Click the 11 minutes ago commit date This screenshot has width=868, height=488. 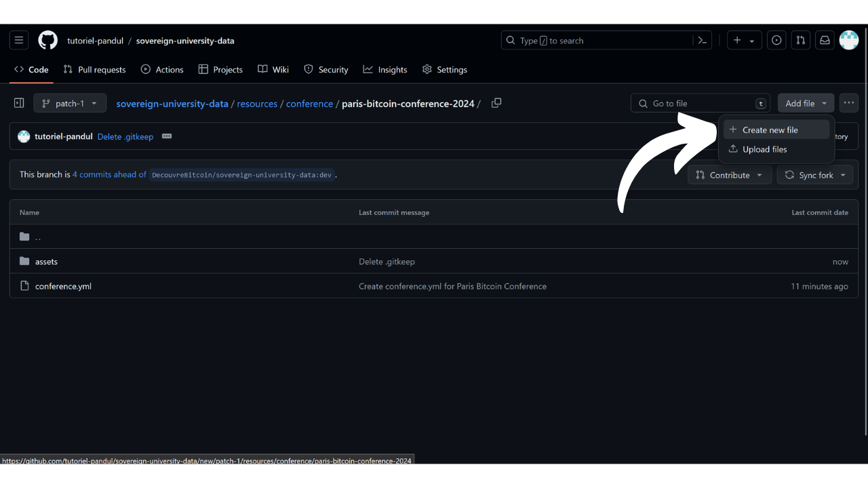click(x=819, y=286)
